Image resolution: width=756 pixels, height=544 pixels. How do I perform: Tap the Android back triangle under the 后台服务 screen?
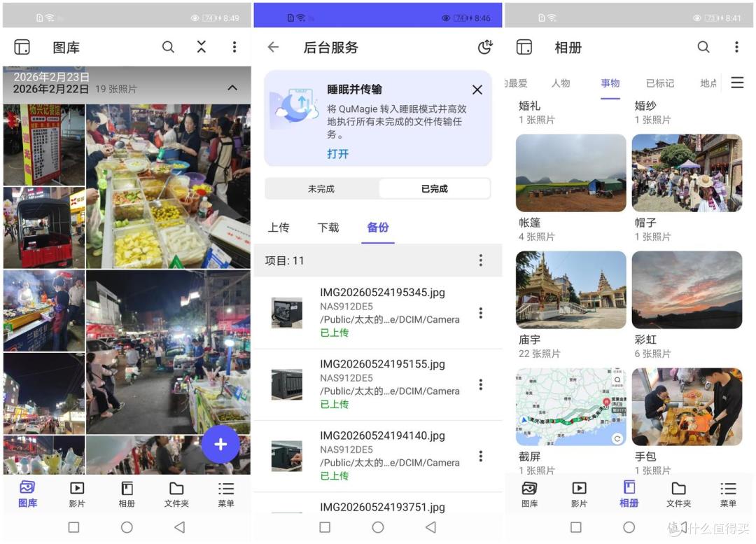430,527
